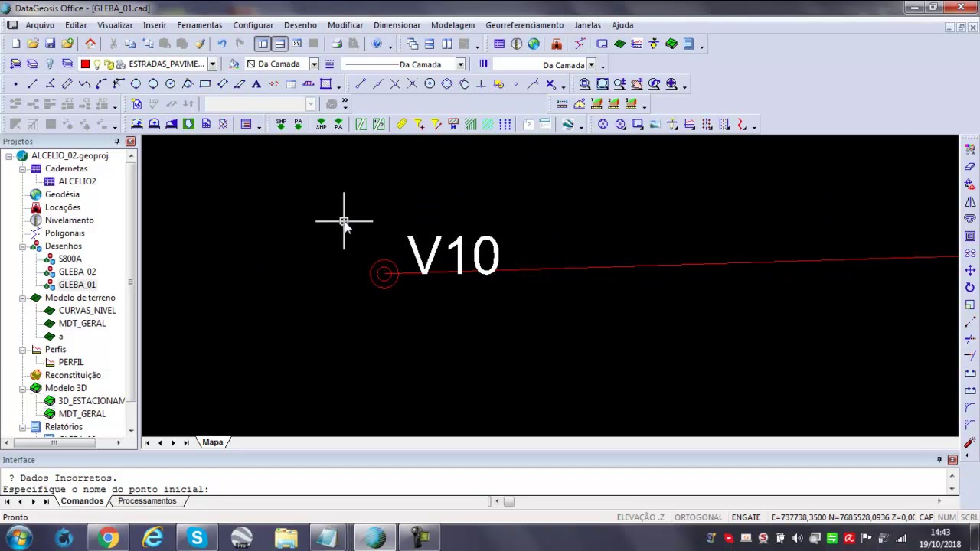Close the Projetos panel

click(x=130, y=142)
